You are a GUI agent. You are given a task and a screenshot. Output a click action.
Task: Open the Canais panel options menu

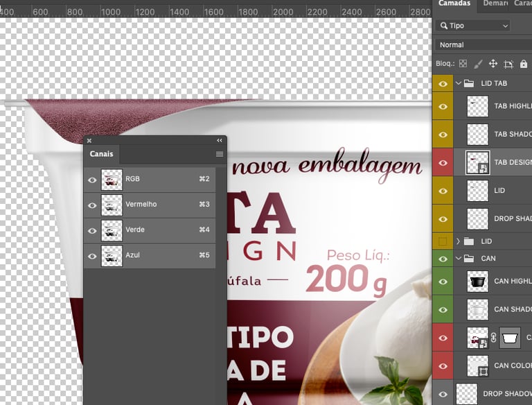(220, 154)
